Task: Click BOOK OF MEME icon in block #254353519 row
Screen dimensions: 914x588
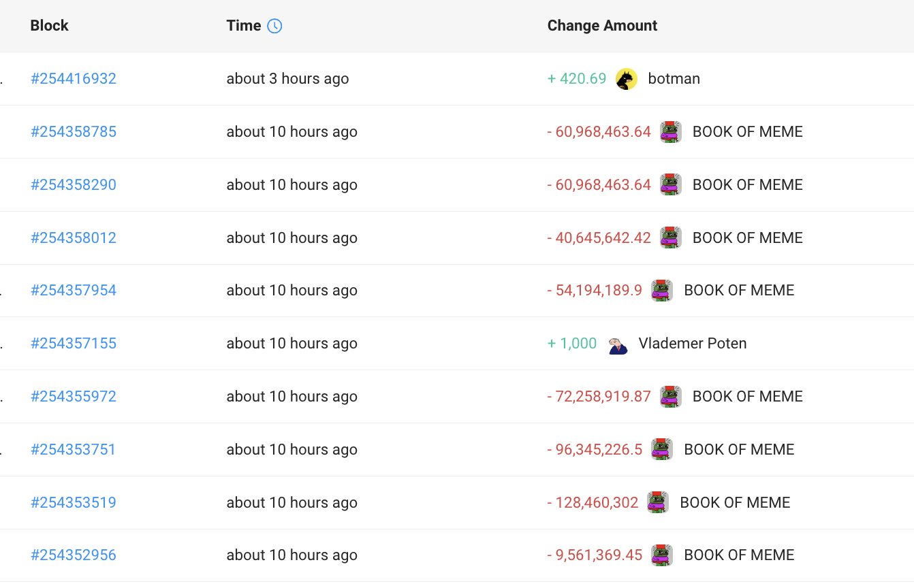Action: 658,502
